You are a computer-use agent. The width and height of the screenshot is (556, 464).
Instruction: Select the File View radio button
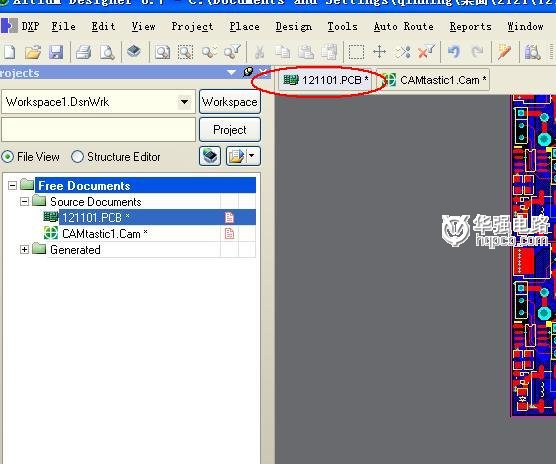7,157
